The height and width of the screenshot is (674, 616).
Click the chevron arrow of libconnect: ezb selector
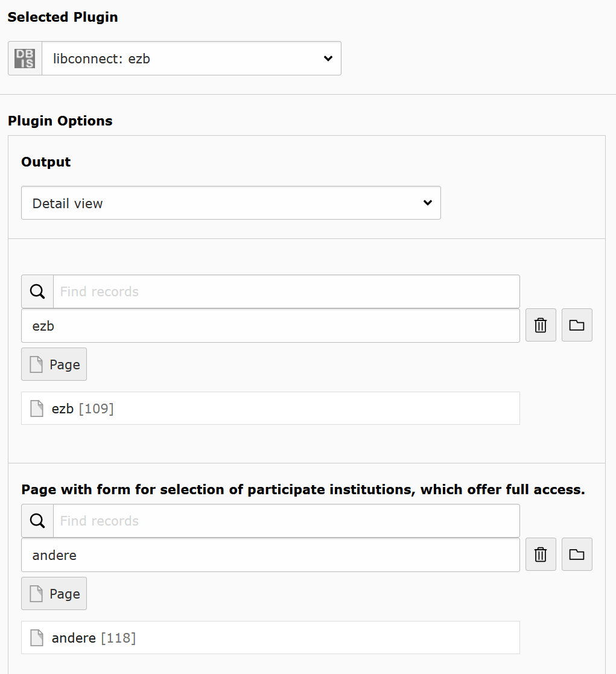click(328, 59)
